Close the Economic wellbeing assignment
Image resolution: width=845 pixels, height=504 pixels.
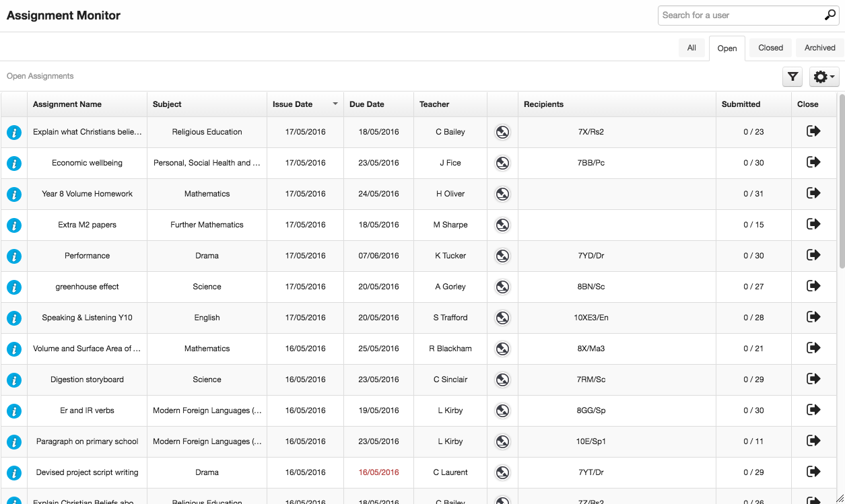tap(813, 162)
